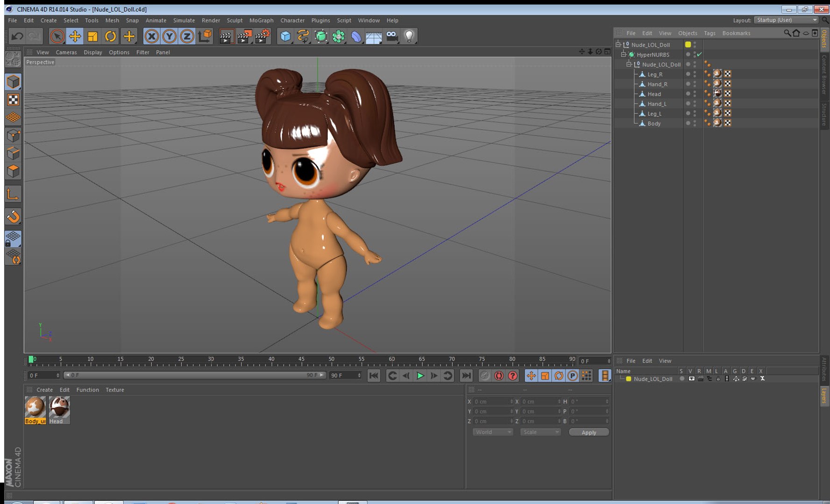Add a light object with bulb icon
830x504 pixels.
pyautogui.click(x=409, y=36)
